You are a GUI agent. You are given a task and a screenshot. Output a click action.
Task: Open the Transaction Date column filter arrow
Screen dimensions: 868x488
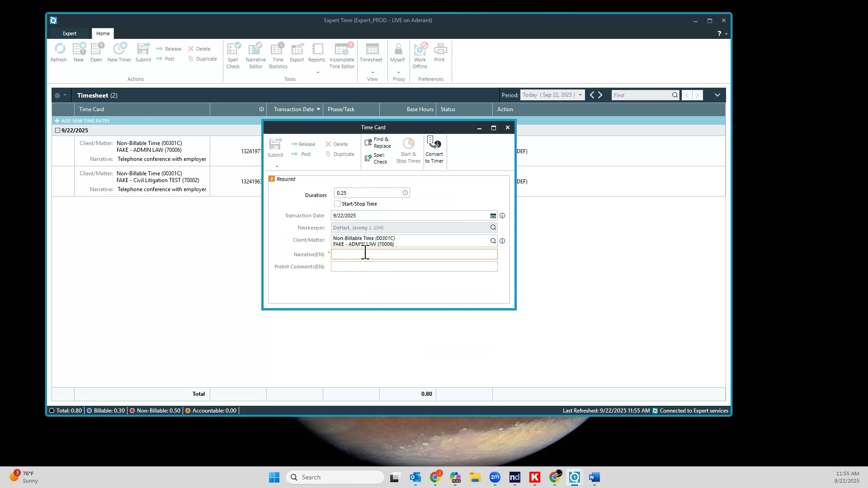[319, 109]
